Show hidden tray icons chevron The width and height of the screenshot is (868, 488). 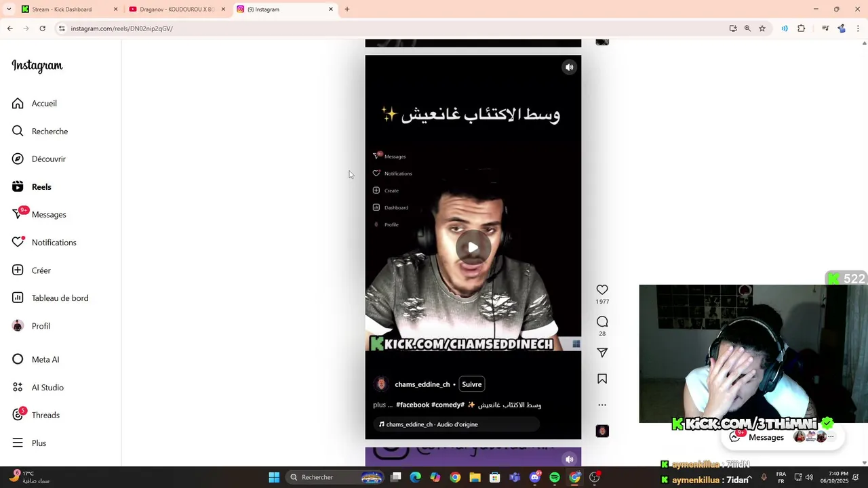[750, 477]
